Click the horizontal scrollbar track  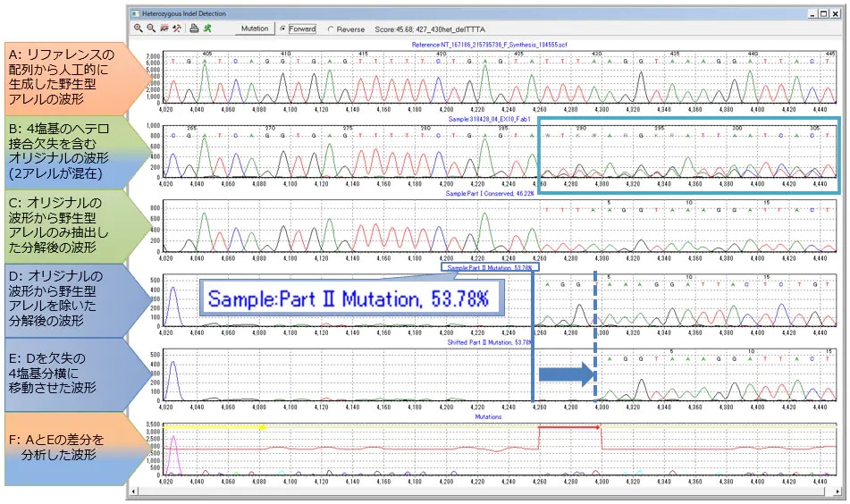coord(481,491)
